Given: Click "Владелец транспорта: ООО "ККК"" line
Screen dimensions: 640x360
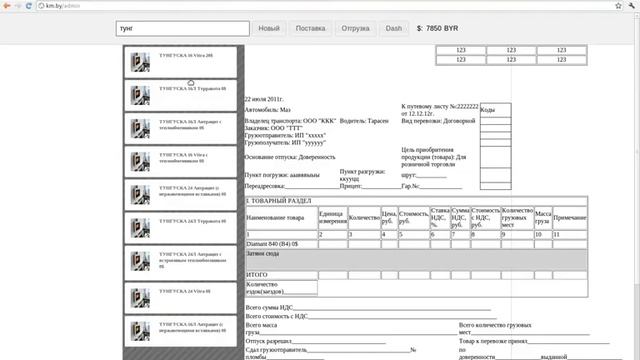Looking at the screenshot, I should (x=290, y=121).
